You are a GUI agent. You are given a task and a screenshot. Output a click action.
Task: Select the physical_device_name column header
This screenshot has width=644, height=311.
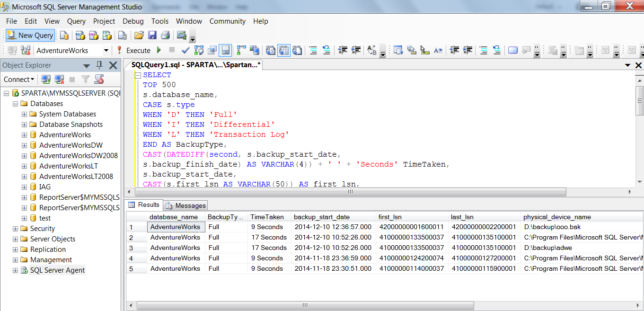pos(556,217)
